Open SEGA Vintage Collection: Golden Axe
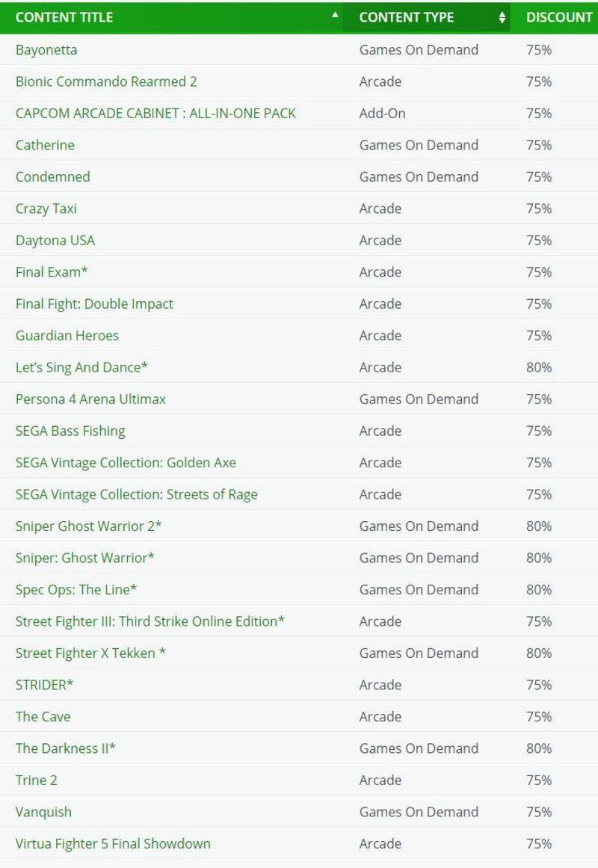The image size is (598, 868). pyautogui.click(x=126, y=463)
